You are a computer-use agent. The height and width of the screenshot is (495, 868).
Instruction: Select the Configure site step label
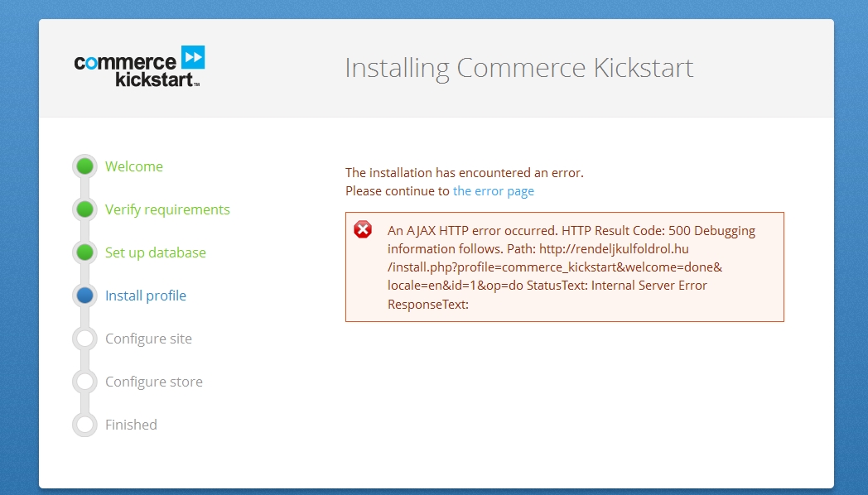tap(148, 339)
